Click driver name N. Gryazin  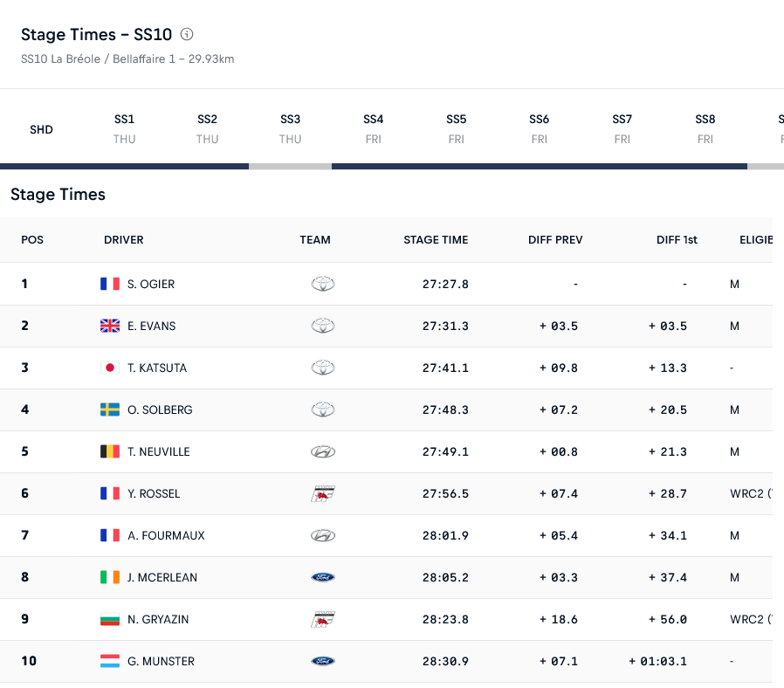(x=158, y=619)
